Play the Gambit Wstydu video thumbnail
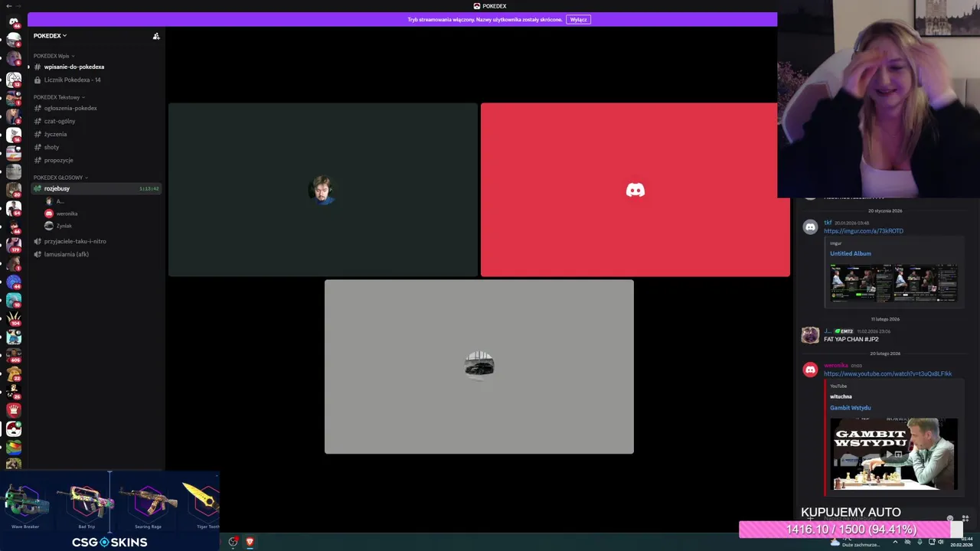This screenshot has width=980, height=551. click(893, 454)
